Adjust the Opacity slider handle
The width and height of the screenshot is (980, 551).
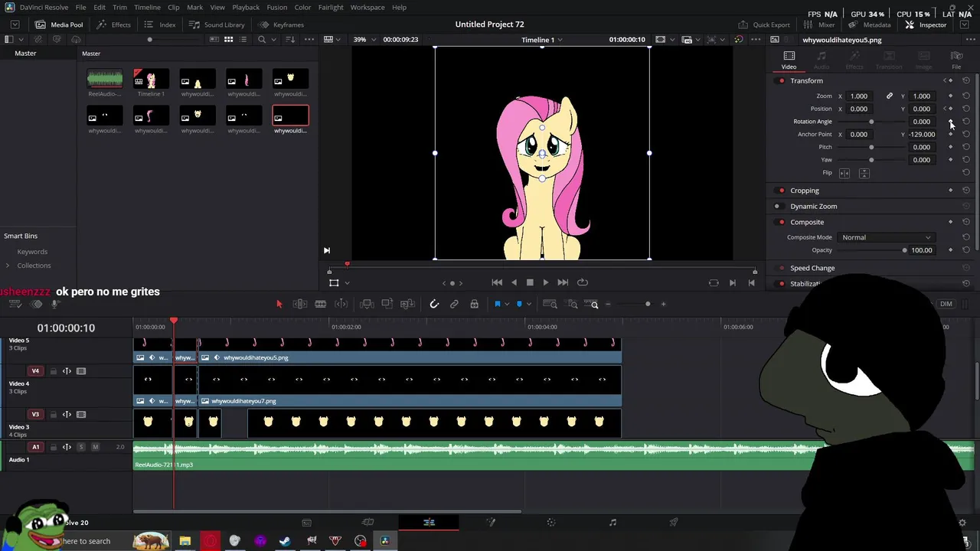[904, 250]
